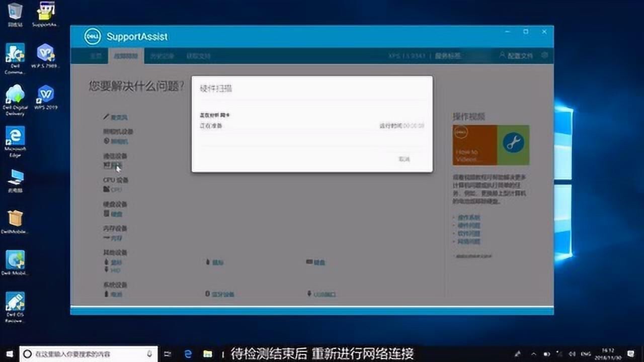Open the Microsoft Edge desktop shortcut
The image size is (644, 362).
(15, 141)
